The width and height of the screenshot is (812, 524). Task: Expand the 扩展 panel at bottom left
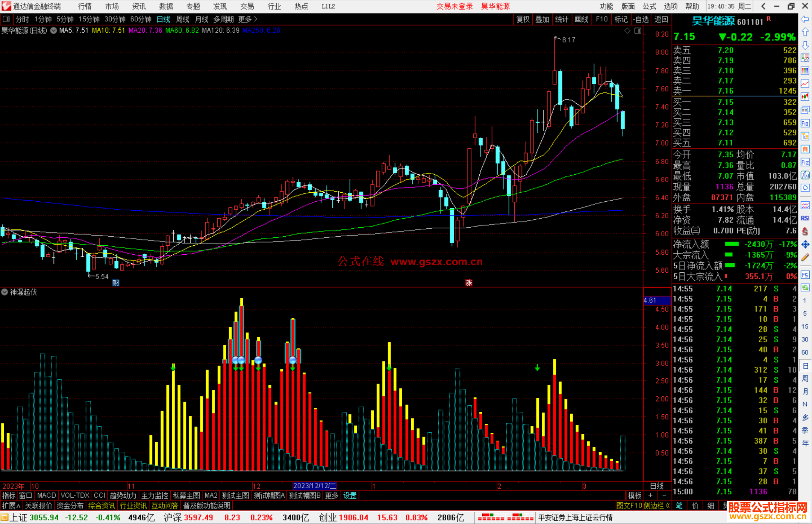click(11, 506)
